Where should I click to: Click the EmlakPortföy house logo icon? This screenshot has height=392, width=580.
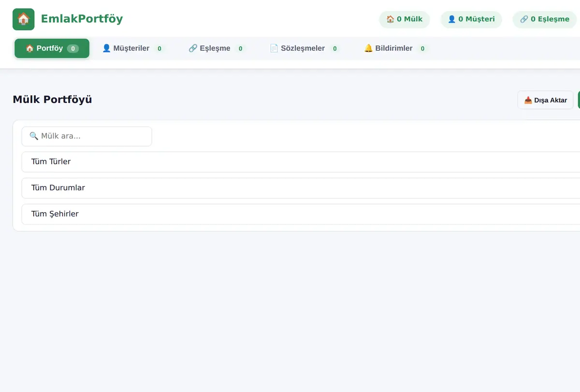[x=23, y=19]
